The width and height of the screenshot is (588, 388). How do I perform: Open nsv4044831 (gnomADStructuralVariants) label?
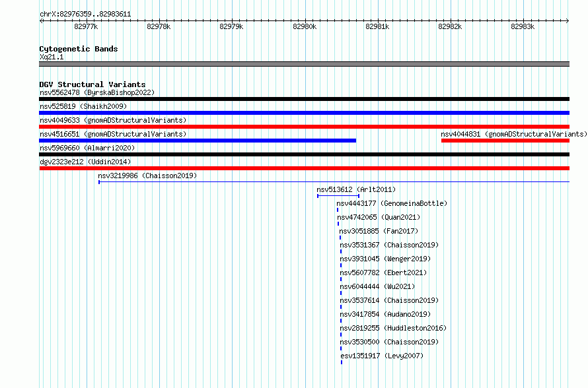[514, 134]
